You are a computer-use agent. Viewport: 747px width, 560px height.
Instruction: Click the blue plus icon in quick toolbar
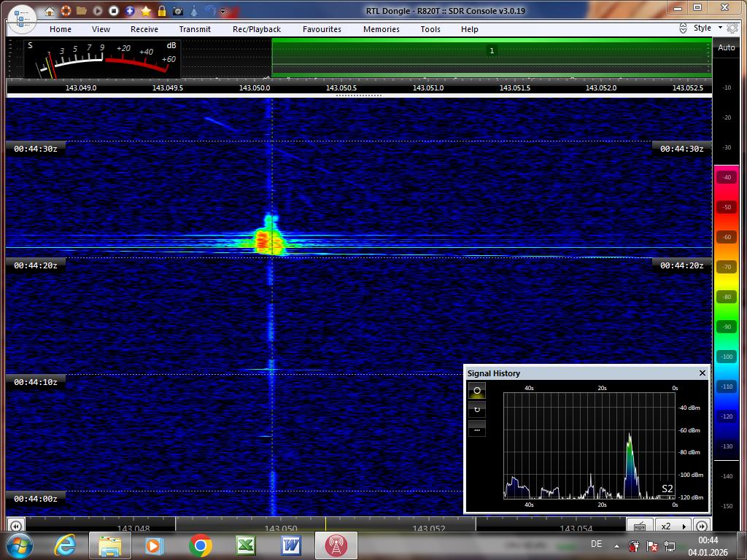coord(130,10)
